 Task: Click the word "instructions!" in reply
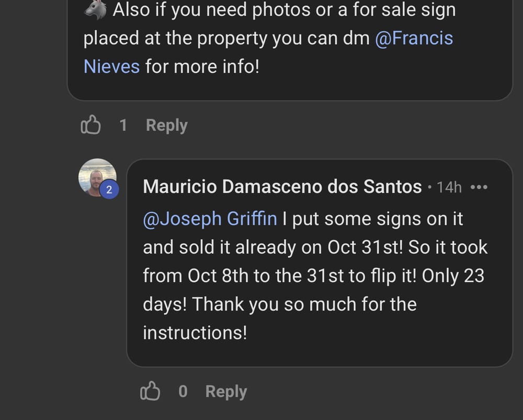[195, 333]
